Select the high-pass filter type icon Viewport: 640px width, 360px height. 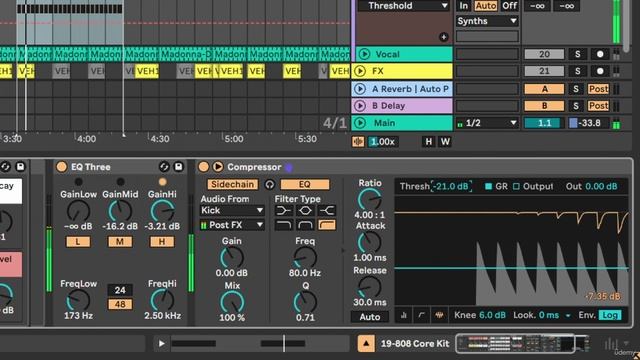click(x=327, y=225)
